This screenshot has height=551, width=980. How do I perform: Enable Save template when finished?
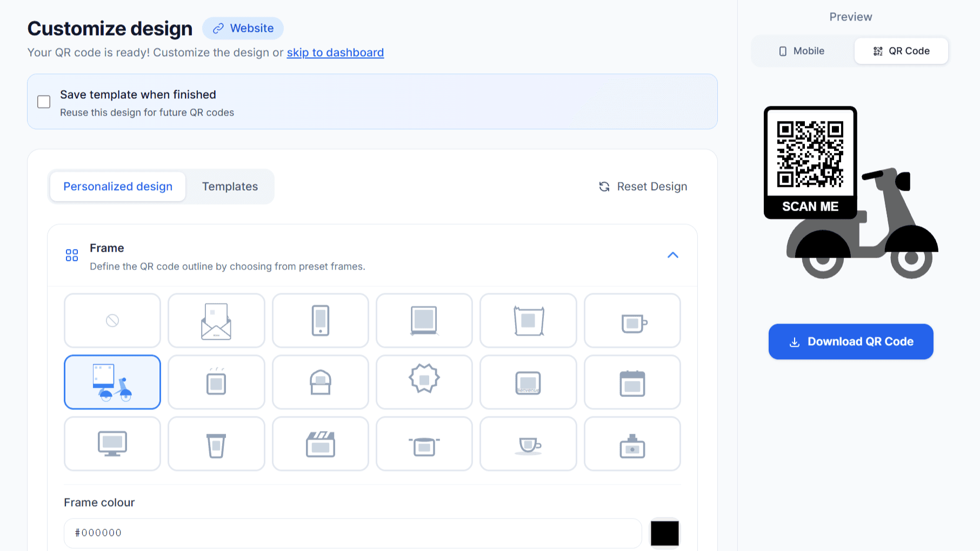tap(44, 101)
